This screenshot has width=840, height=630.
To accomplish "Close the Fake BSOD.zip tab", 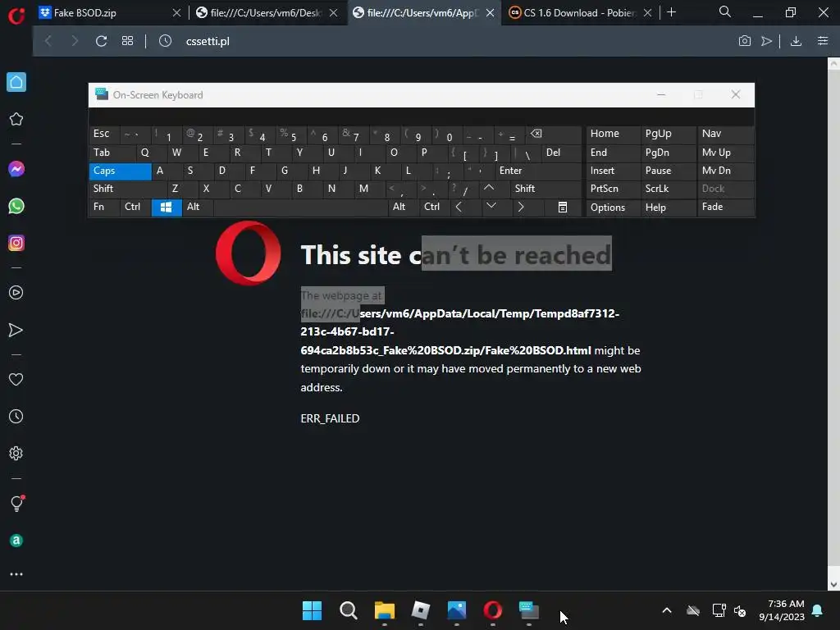I will (177, 13).
